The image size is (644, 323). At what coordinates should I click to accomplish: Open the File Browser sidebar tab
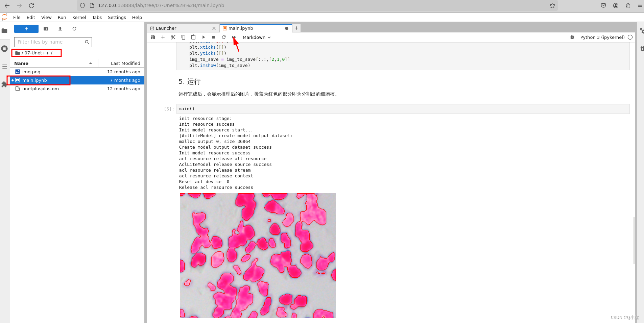tap(4, 31)
